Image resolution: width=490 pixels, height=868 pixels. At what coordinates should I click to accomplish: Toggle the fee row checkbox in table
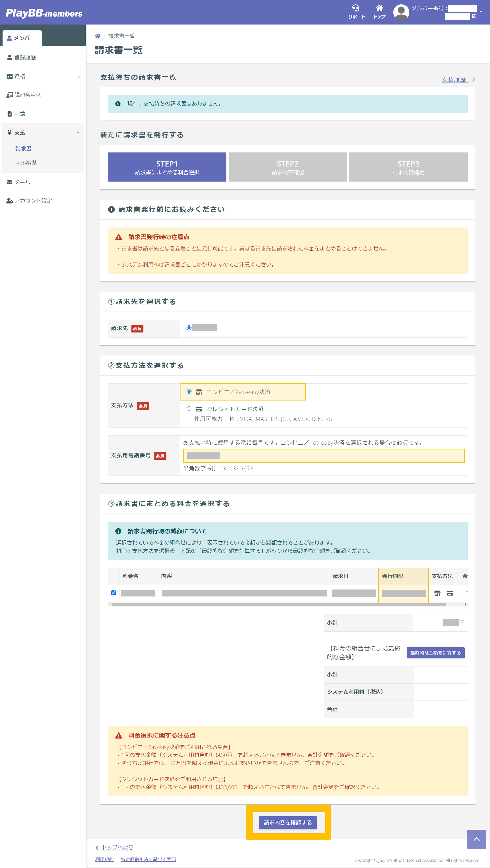114,593
